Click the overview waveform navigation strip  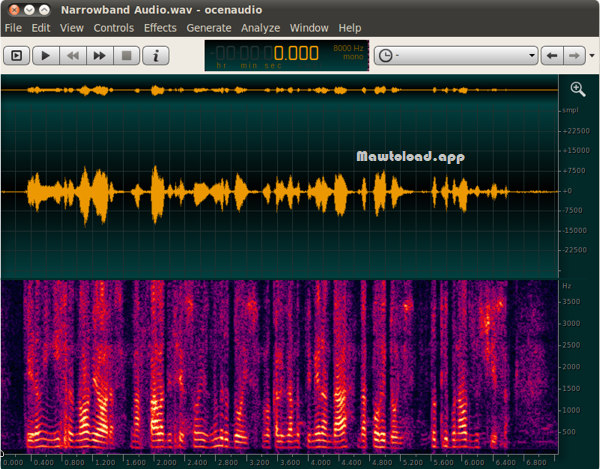[x=279, y=90]
